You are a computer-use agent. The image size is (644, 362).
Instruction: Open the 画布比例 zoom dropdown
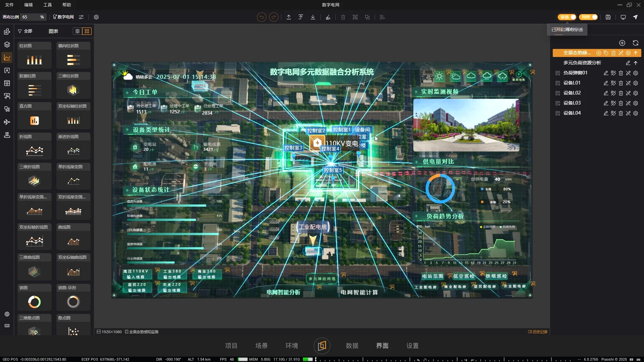pos(33,17)
